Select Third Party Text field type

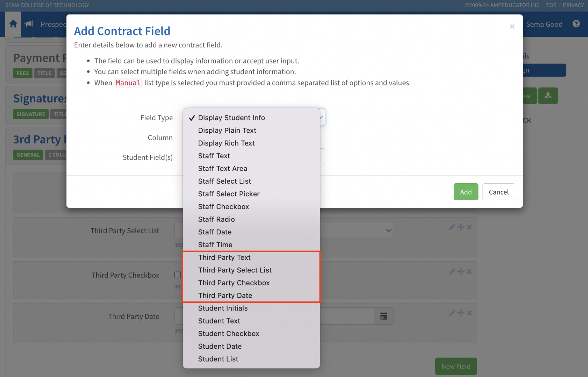(224, 258)
